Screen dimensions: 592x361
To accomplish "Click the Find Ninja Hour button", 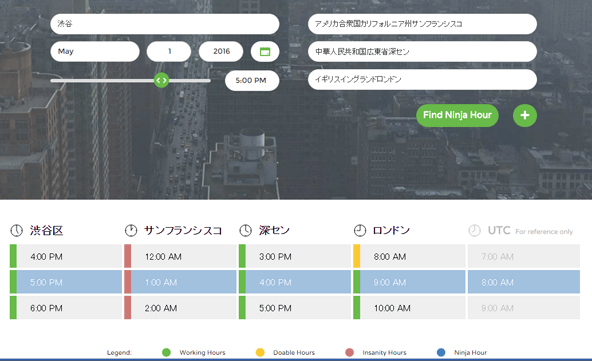I will [x=457, y=115].
